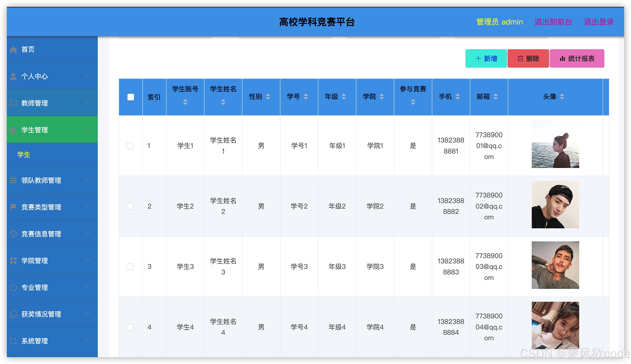Screen dimensions: 631x364
Task: Click the sort arrows in the 手机 column header
Action: tap(457, 96)
